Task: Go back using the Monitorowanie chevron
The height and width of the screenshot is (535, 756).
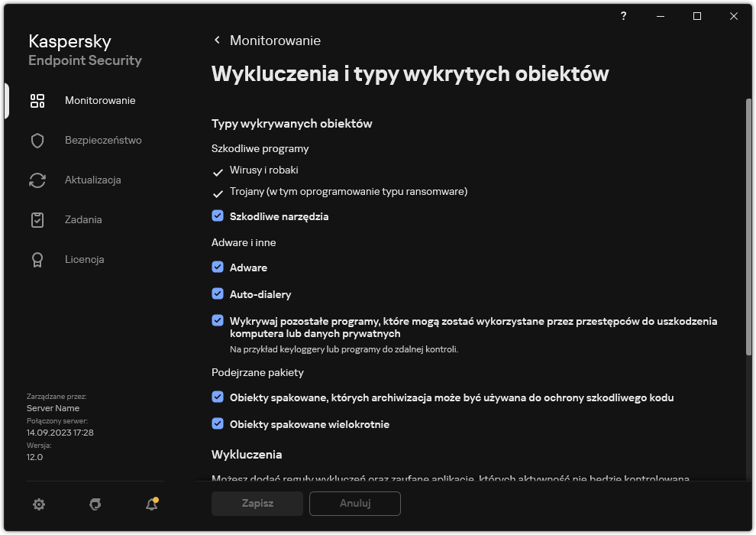Action: [216, 41]
